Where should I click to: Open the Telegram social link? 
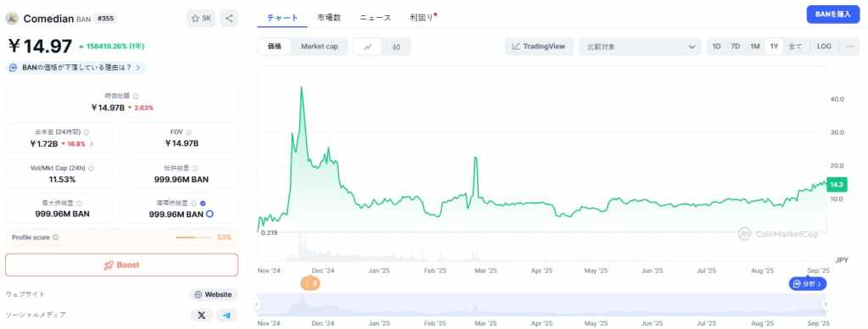(227, 315)
